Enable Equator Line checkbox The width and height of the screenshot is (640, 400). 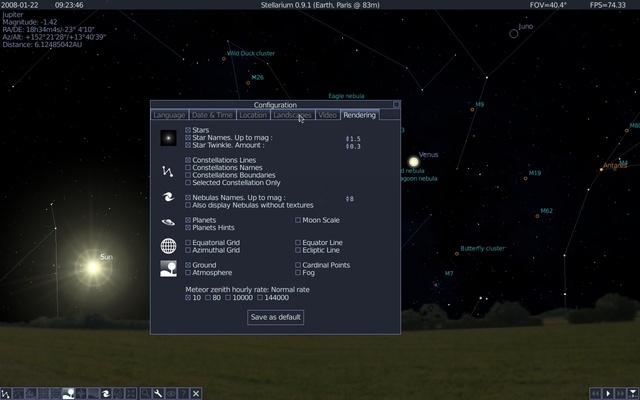pos(298,242)
